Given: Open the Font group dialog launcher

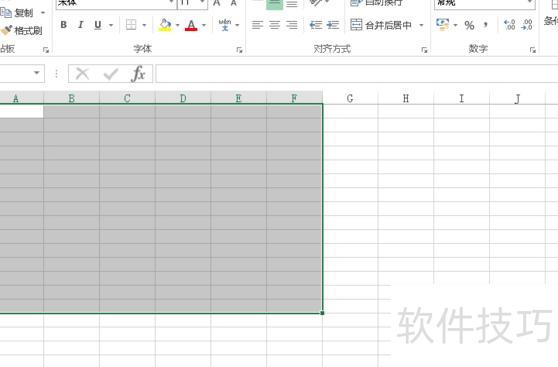Looking at the screenshot, I should click(x=239, y=50).
